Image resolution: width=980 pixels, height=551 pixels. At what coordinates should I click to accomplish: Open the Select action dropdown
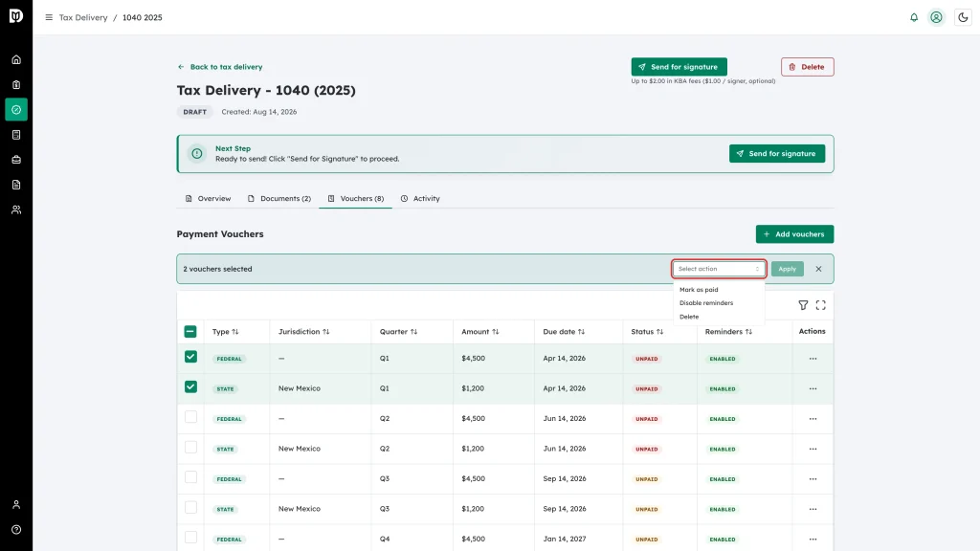click(719, 269)
